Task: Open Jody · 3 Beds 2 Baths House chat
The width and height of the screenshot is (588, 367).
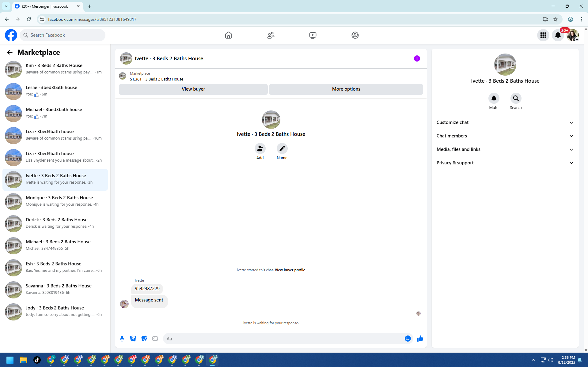Action: point(55,311)
